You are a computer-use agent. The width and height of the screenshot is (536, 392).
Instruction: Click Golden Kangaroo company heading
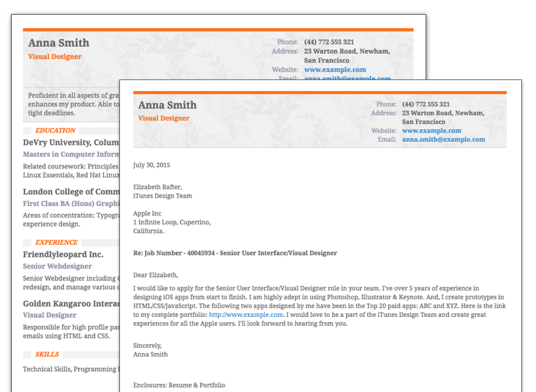[71, 304]
